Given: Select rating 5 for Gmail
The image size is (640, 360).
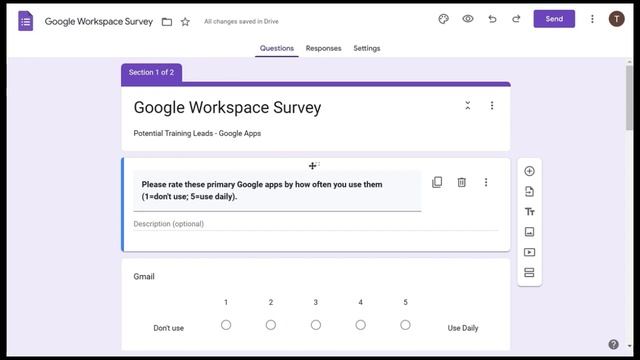Looking at the screenshot, I should [x=405, y=325].
